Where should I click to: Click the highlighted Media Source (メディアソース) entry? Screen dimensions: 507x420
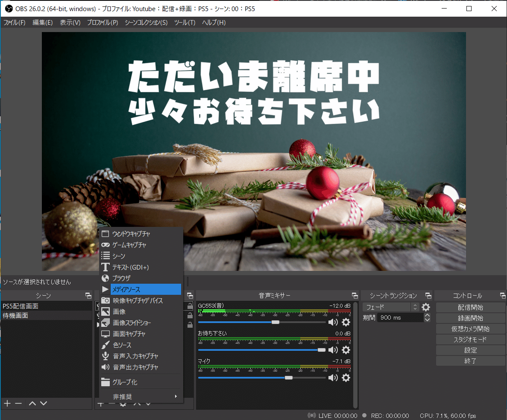click(141, 289)
